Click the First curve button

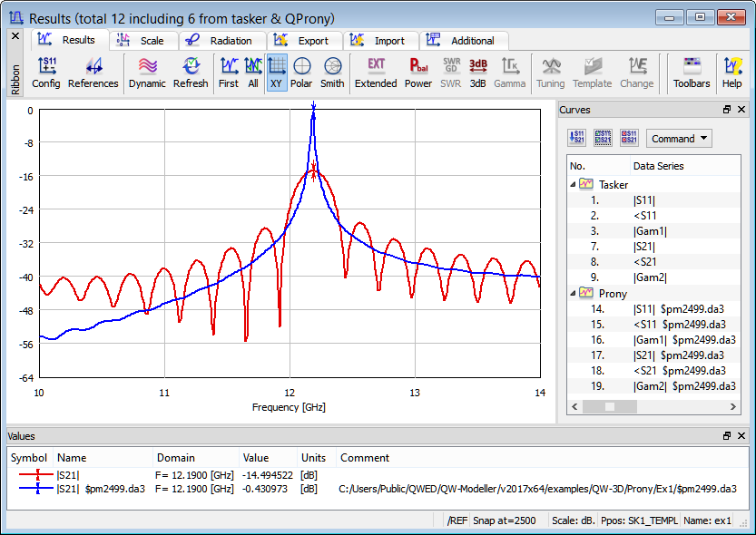click(x=229, y=73)
